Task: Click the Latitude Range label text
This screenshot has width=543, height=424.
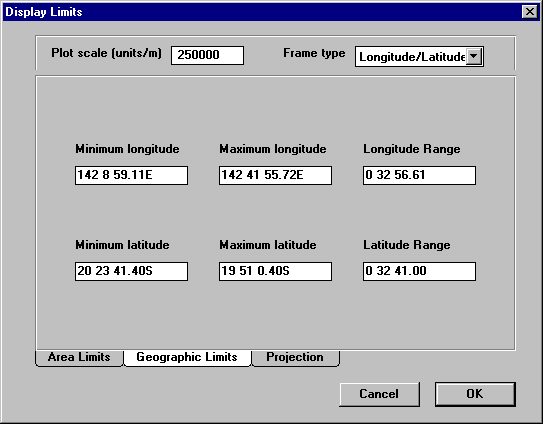Action: click(x=407, y=245)
